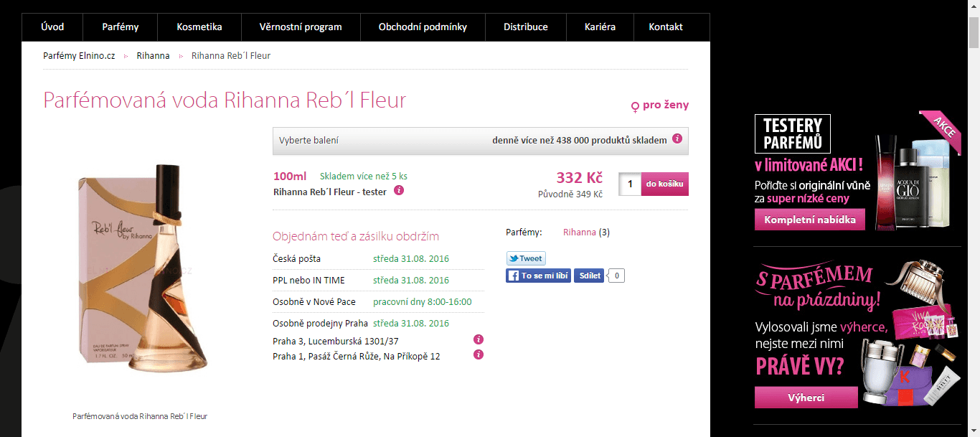Click Česká pošta delivery row
Image resolution: width=980 pixels, height=437 pixels.
pos(378,258)
